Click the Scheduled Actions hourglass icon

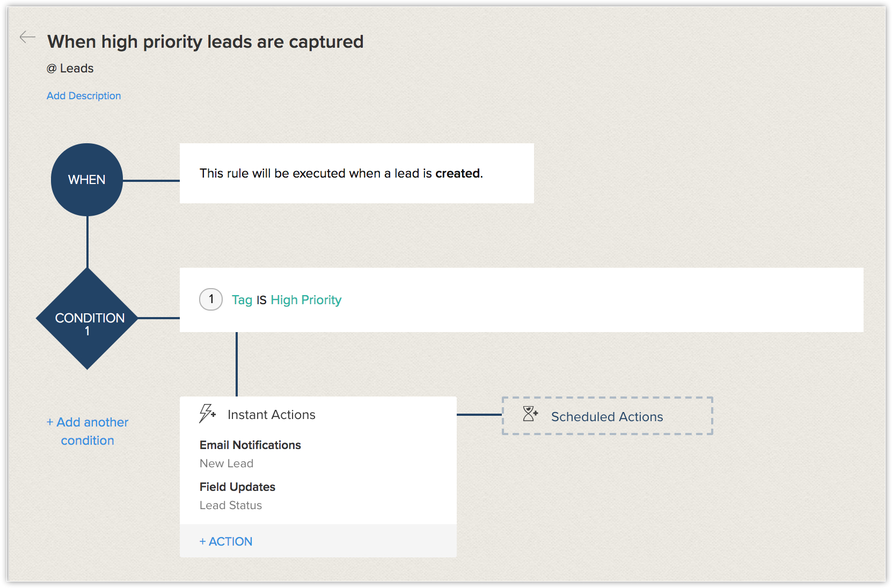click(530, 414)
